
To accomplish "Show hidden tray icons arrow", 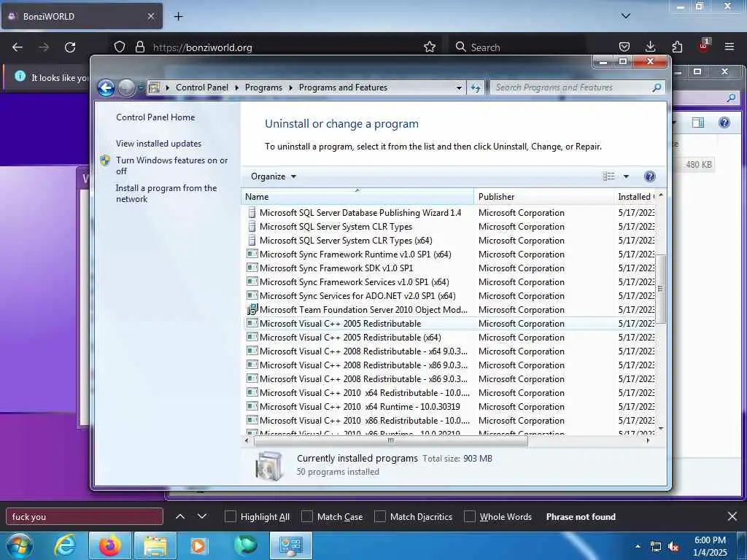I will click(638, 546).
